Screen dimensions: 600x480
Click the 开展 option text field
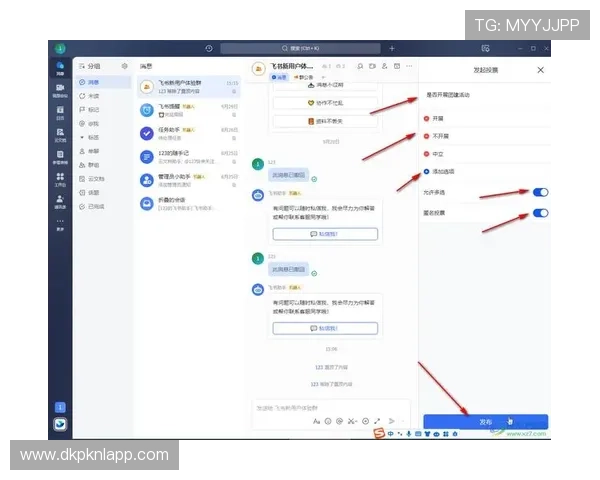(491, 119)
